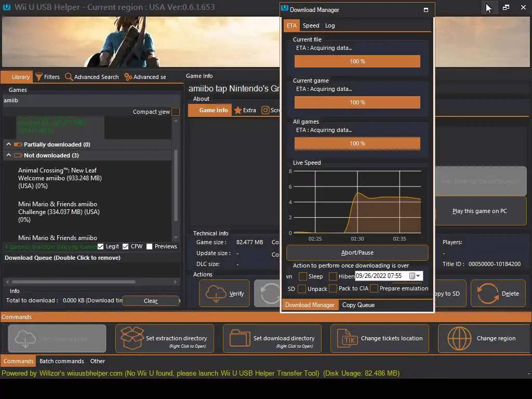Click the Download Manager bottom tab

310,305
